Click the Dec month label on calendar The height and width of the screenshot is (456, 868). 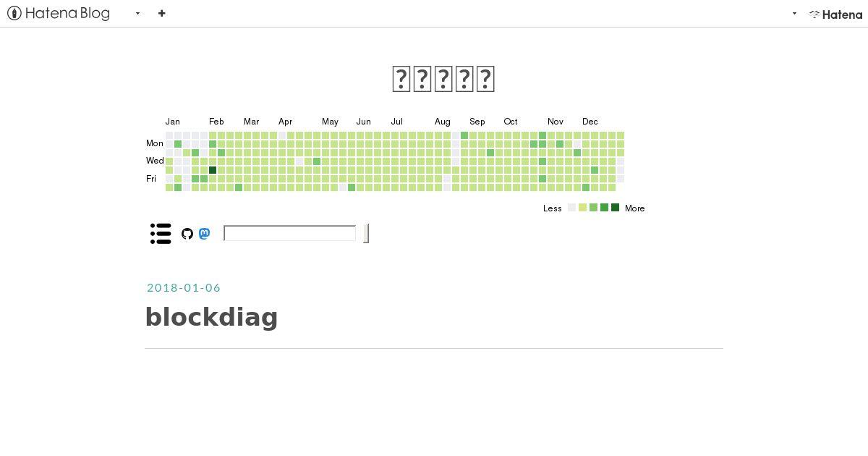[x=590, y=122]
